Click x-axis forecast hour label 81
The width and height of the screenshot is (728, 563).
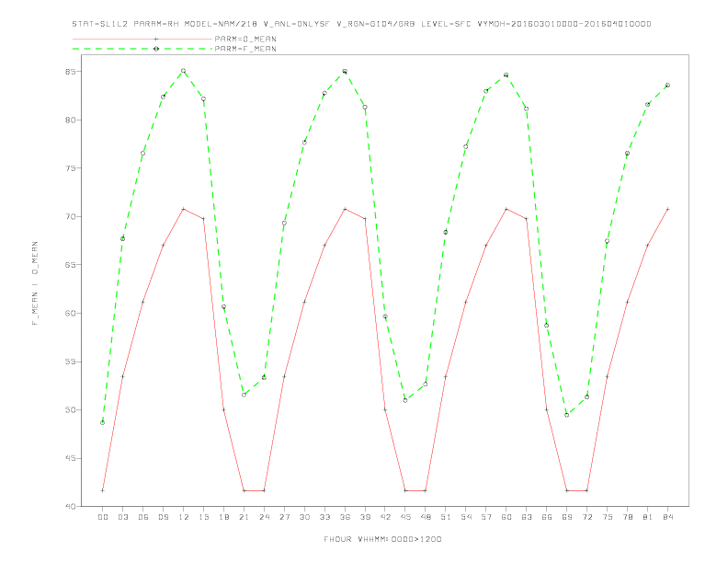pos(648,517)
